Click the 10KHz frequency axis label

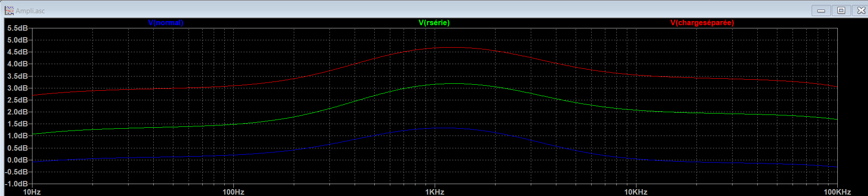[x=636, y=192]
